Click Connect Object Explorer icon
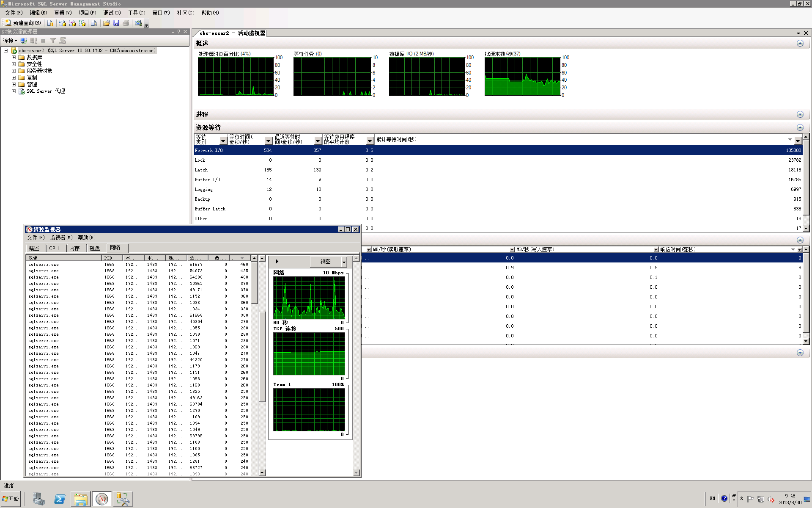812x508 pixels. click(24, 41)
